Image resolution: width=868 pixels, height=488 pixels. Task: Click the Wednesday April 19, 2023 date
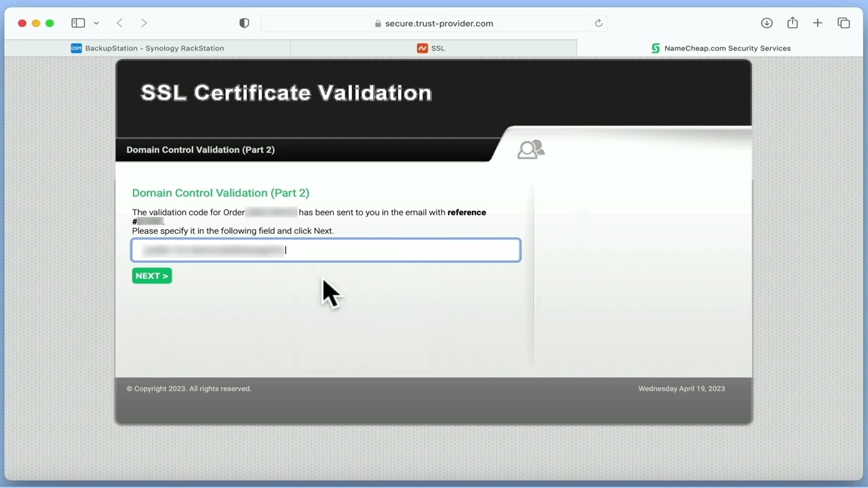pos(682,388)
